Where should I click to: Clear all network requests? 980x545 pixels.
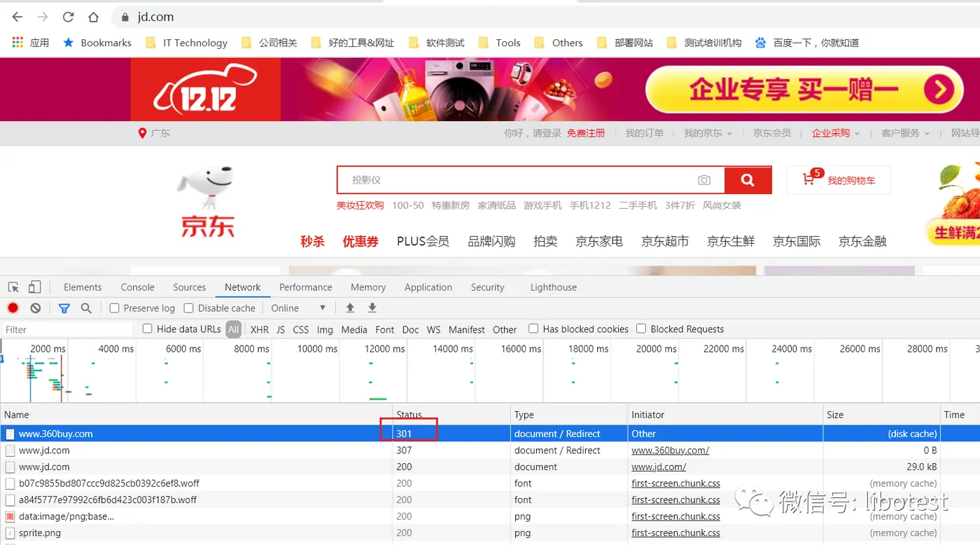[x=35, y=308]
